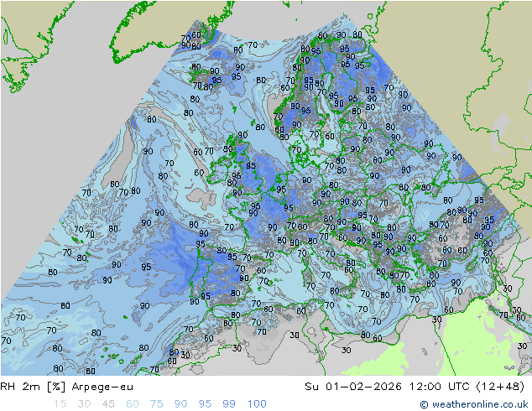Click the weatheronline.co.uk copyright text
The image size is (532, 411).
coord(474,404)
